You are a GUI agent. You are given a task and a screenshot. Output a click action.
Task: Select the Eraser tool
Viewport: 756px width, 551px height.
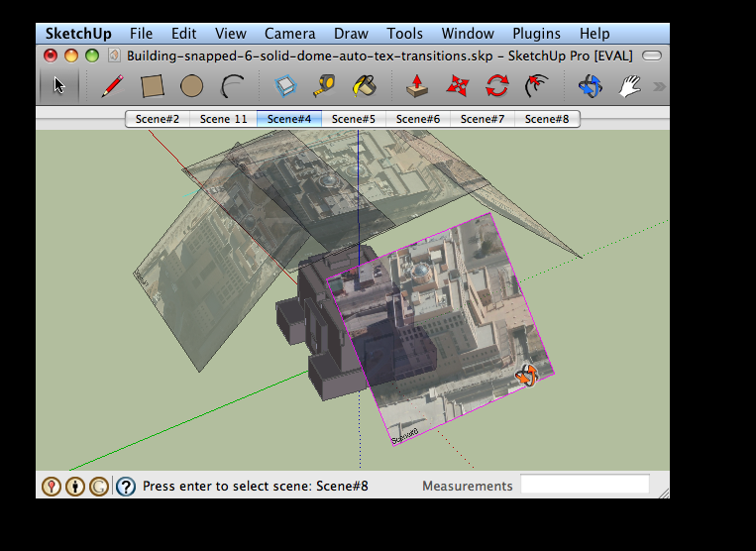point(286,86)
